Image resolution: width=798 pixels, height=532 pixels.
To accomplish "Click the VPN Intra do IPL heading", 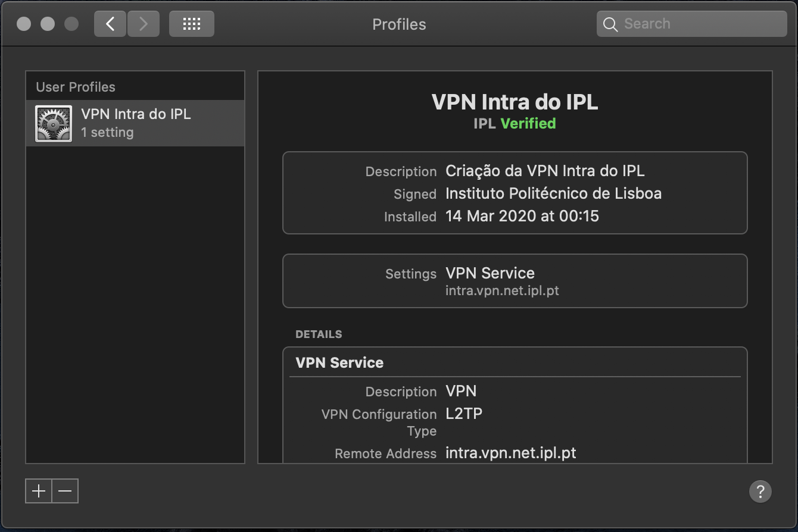I will click(x=515, y=102).
